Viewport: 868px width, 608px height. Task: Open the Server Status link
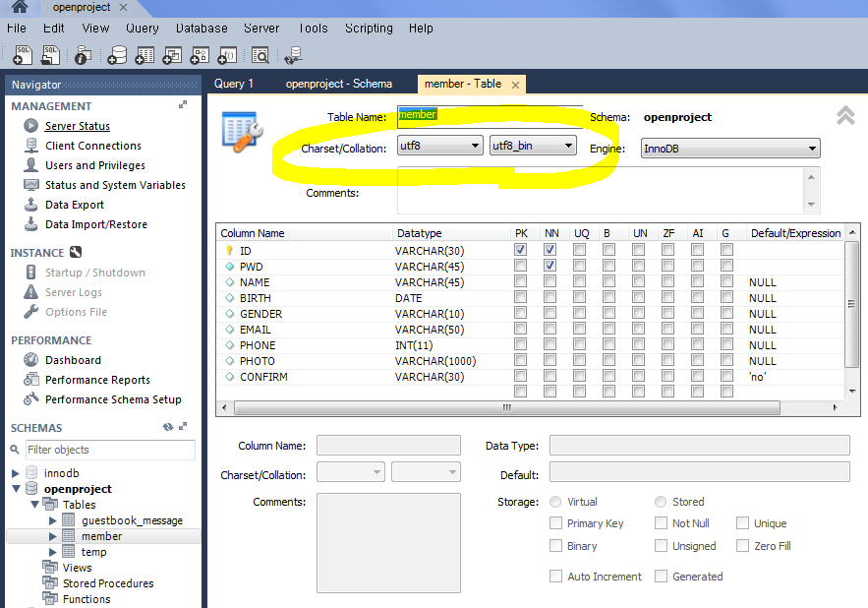tap(78, 126)
